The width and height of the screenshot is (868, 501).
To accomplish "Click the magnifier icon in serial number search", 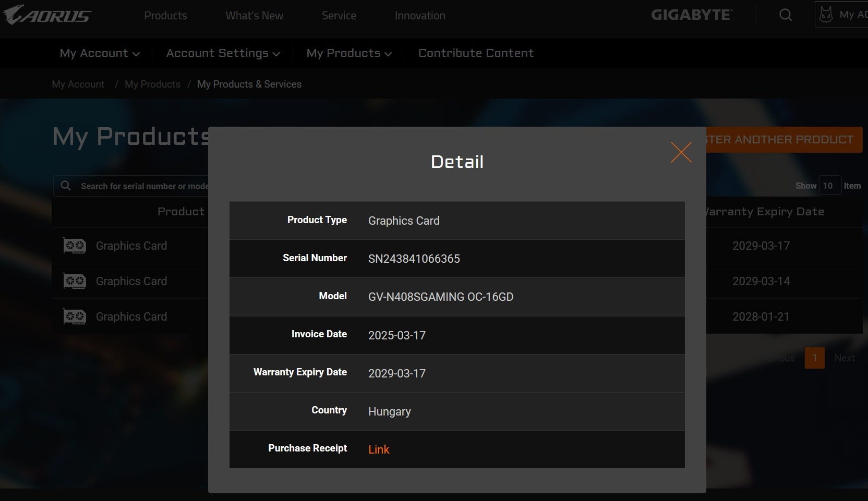I will click(66, 186).
